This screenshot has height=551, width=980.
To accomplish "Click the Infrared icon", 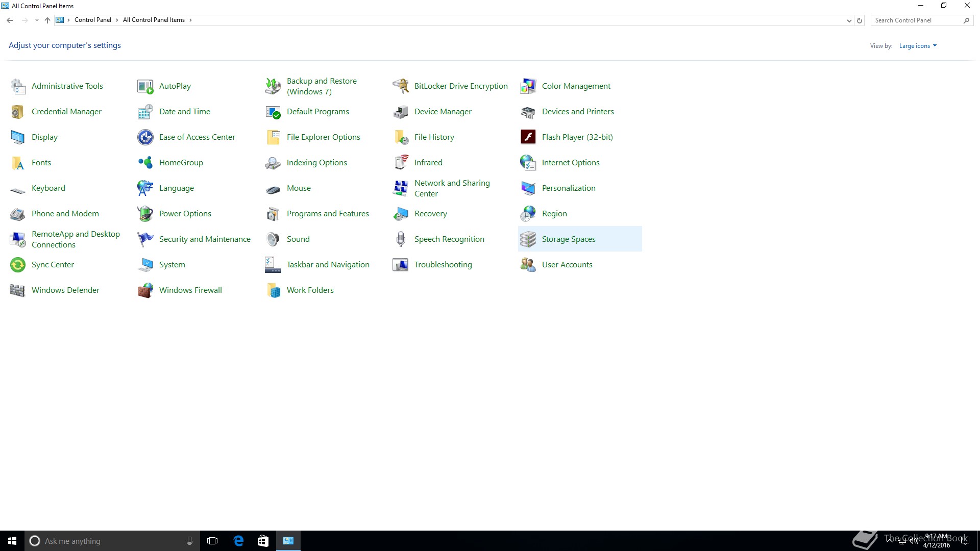I will (401, 163).
